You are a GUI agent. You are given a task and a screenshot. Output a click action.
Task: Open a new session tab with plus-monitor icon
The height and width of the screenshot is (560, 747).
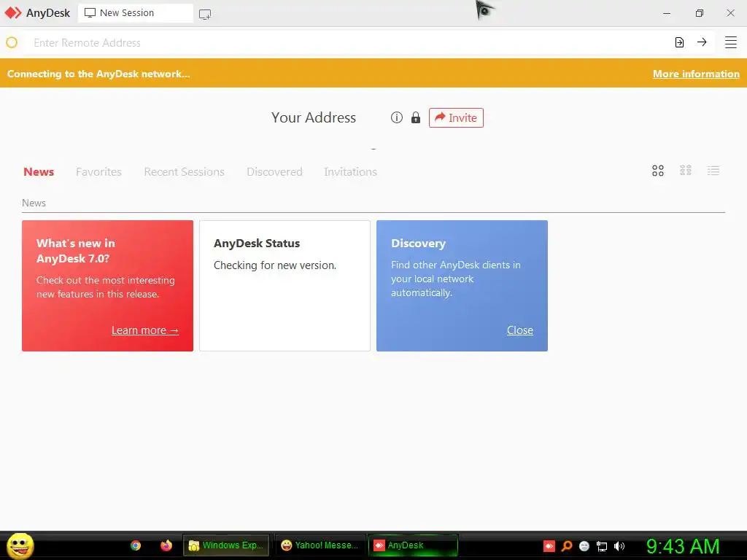click(205, 15)
